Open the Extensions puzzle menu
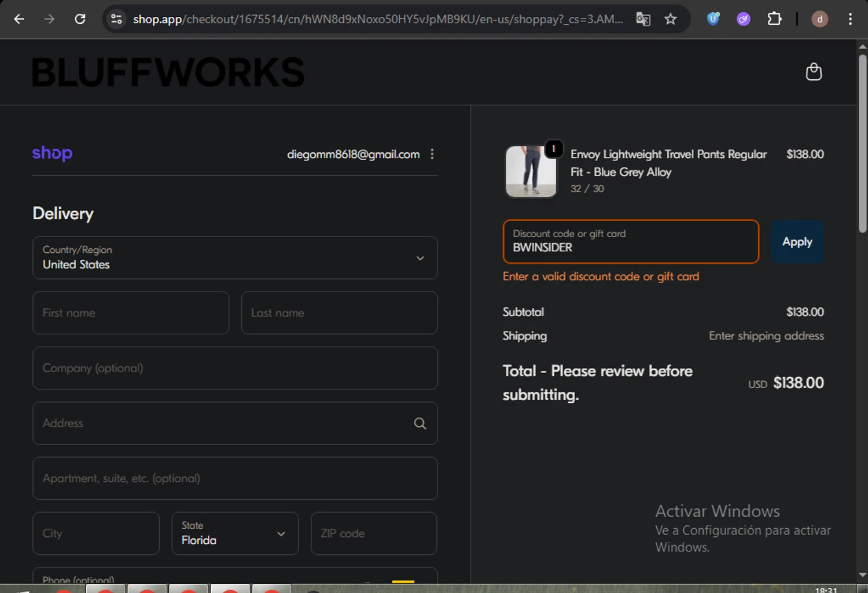Image resolution: width=868 pixels, height=593 pixels. click(774, 19)
